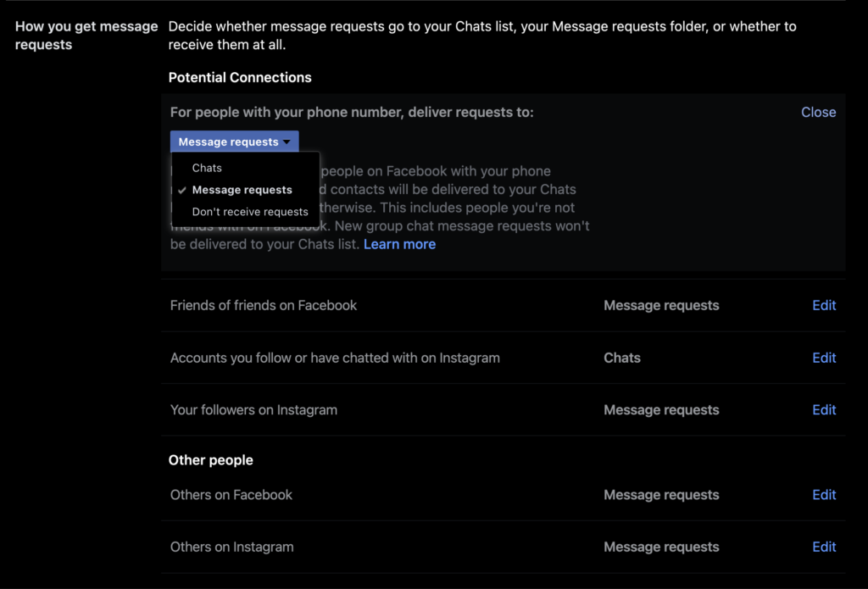Click the Other people section heading
The height and width of the screenshot is (589, 868).
pyautogui.click(x=211, y=459)
